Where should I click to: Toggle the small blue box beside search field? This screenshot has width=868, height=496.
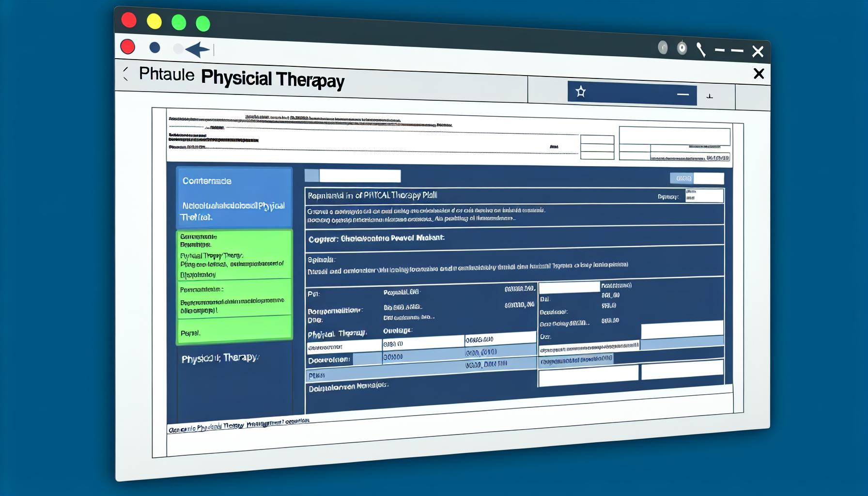click(311, 176)
